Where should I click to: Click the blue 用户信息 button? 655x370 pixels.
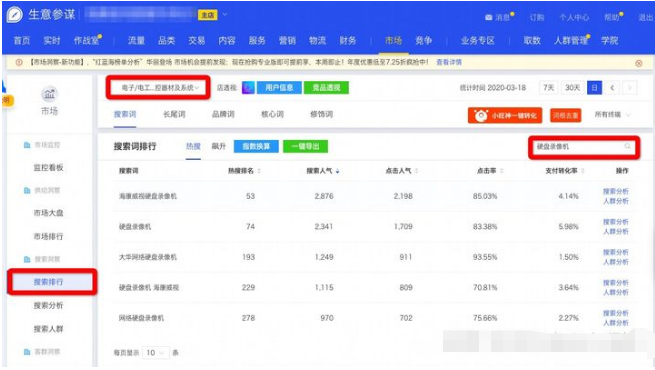(279, 88)
